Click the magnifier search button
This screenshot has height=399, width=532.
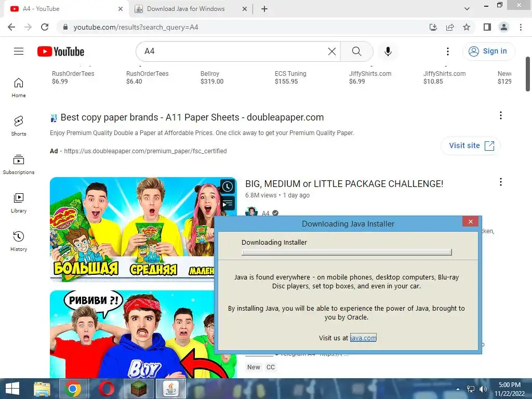tap(356, 51)
